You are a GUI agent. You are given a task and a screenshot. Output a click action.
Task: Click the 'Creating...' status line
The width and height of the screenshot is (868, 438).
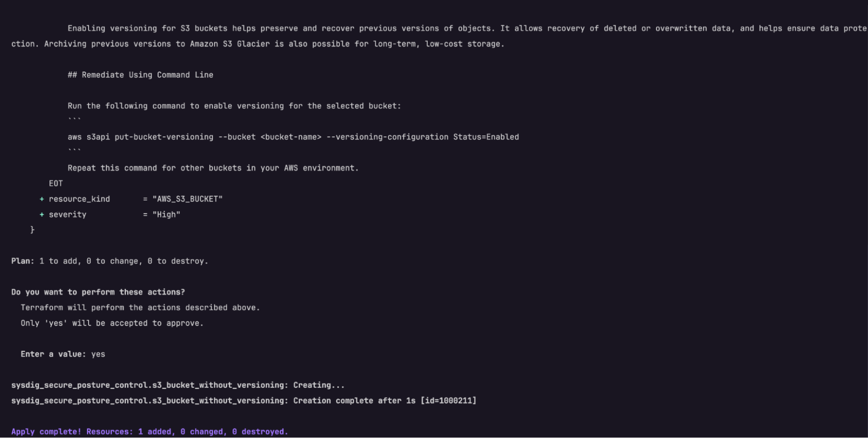click(178, 385)
